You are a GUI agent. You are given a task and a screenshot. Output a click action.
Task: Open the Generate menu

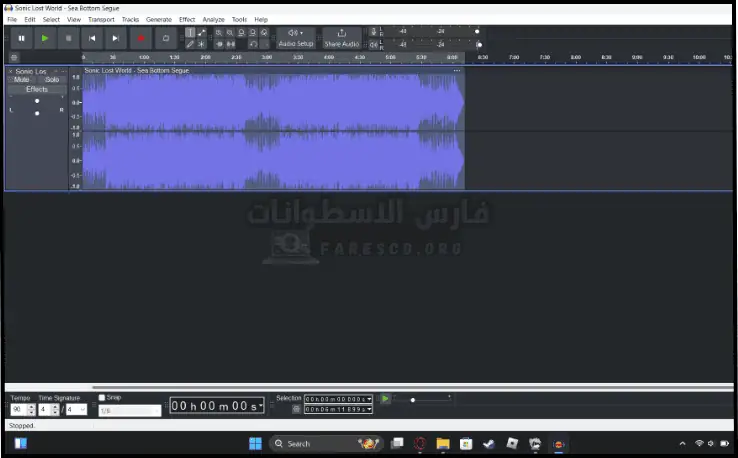(158, 19)
